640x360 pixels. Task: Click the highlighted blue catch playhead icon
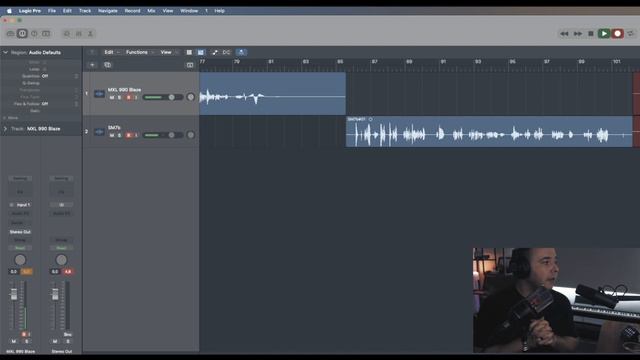[241, 52]
